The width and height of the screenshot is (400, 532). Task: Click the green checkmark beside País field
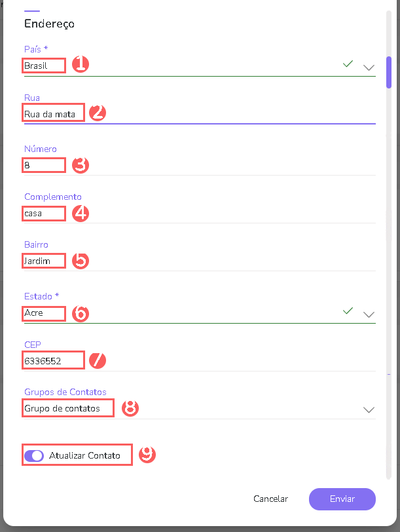[x=348, y=64]
